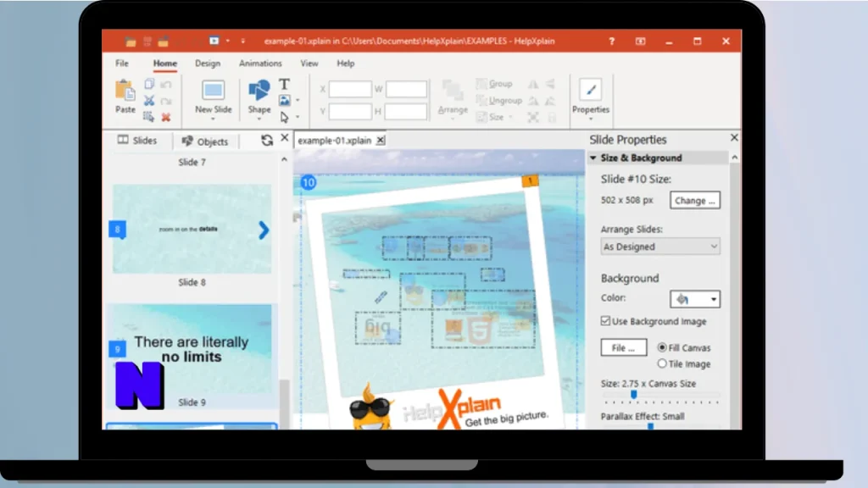868x488 pixels.
Task: Select the Slide 8 thumbnail
Action: [x=192, y=229]
